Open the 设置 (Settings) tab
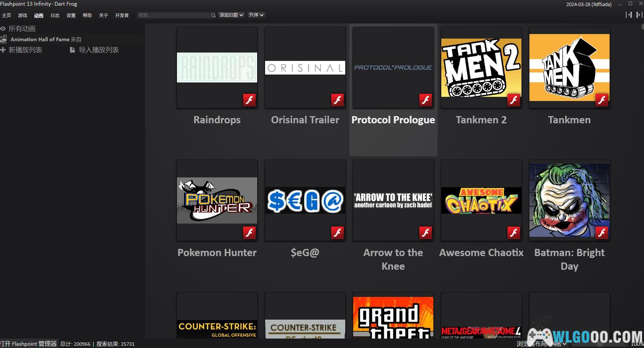 coord(71,16)
